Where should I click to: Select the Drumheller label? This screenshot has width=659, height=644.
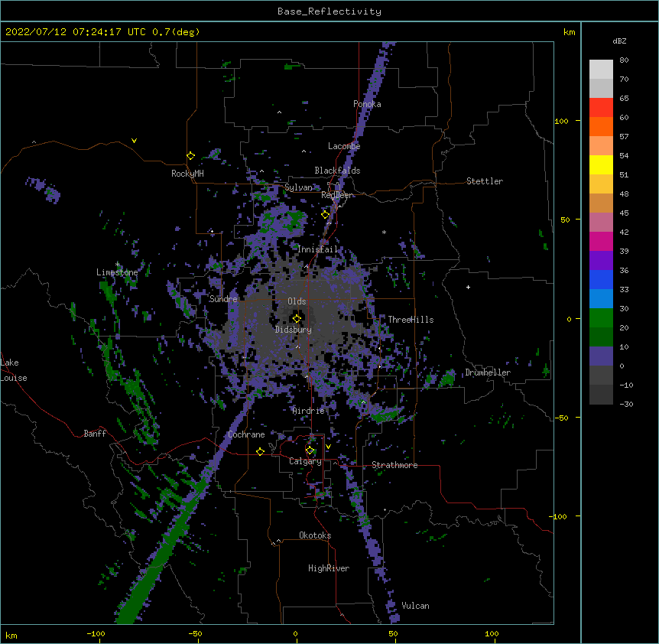pos(488,372)
